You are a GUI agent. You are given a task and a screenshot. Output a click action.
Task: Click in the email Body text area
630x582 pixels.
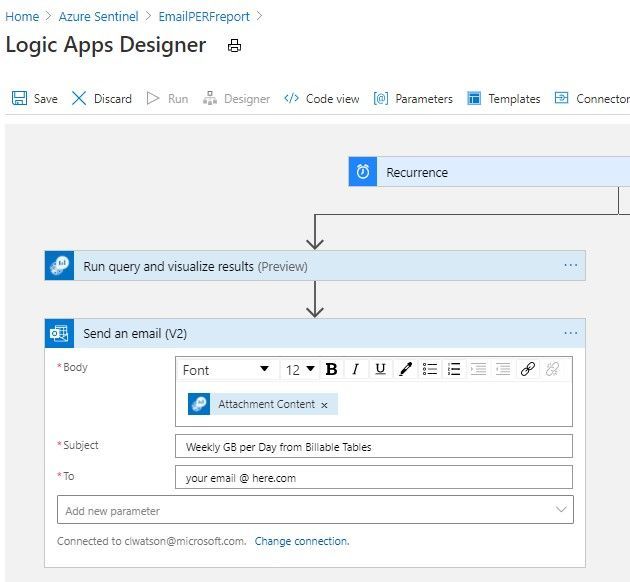coord(374,403)
